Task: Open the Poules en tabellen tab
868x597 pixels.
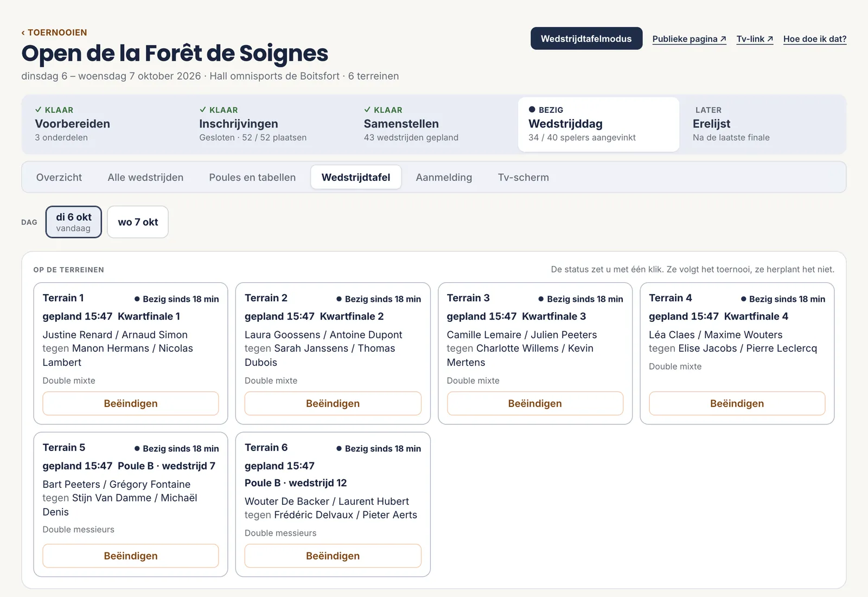Action: coord(252,177)
